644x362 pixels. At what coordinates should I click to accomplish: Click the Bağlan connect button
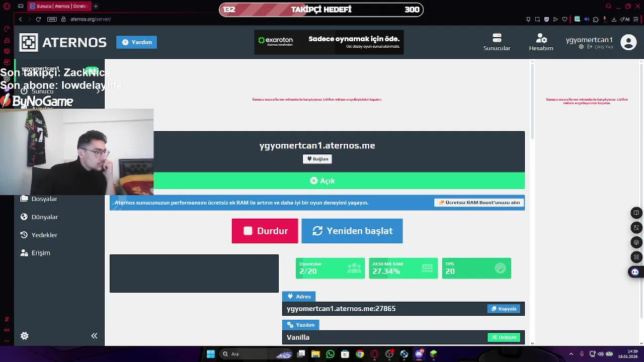pos(317,159)
